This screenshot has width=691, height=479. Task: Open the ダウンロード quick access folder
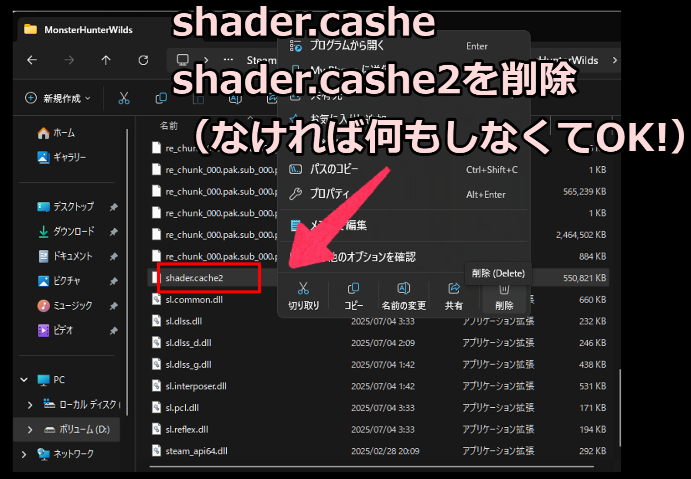coord(72,231)
